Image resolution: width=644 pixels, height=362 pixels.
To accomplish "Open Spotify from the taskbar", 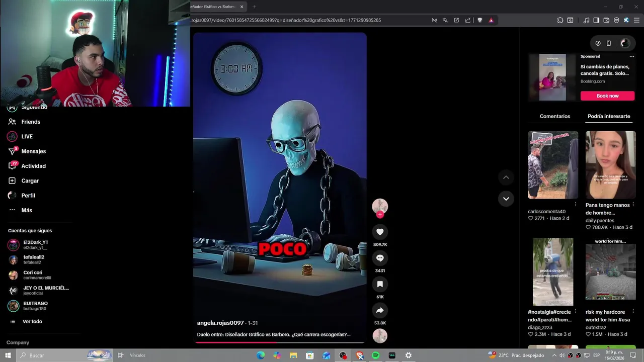I will [376, 355].
